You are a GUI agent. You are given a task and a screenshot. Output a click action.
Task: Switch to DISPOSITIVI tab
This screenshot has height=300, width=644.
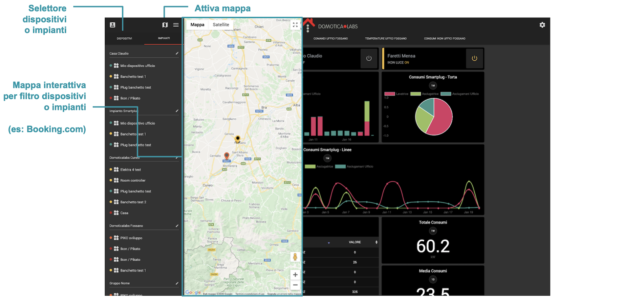(124, 38)
